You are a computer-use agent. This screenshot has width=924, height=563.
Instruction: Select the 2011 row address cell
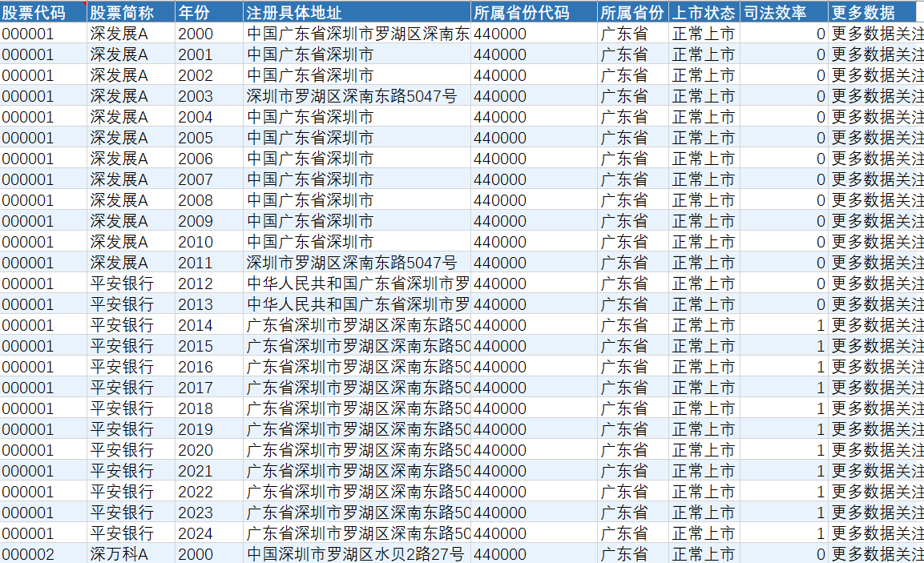[x=357, y=263]
